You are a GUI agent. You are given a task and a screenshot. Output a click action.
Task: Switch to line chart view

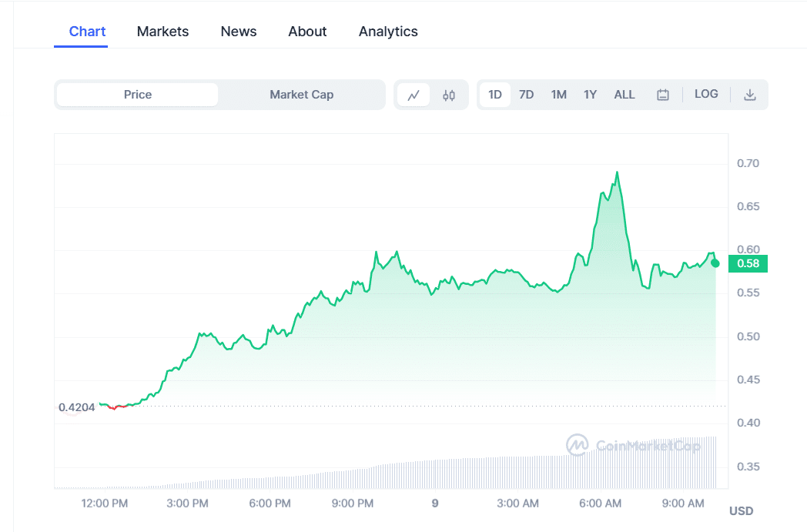[x=414, y=95]
